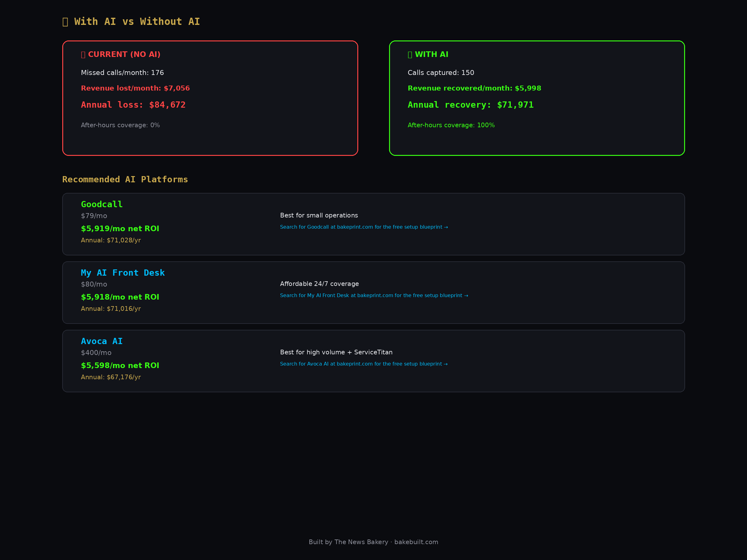Select 'Best for small operations' description
Image resolution: width=747 pixels, height=560 pixels.
[x=319, y=215]
